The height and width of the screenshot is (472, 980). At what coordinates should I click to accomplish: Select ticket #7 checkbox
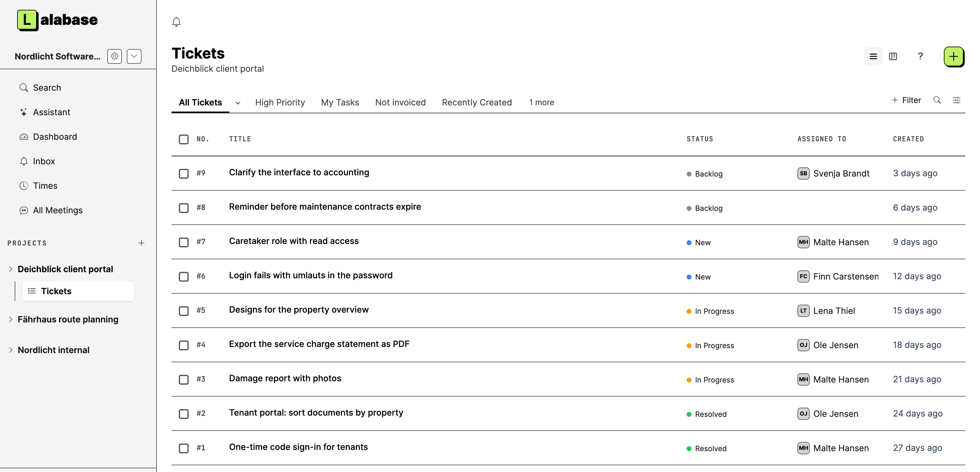[184, 242]
